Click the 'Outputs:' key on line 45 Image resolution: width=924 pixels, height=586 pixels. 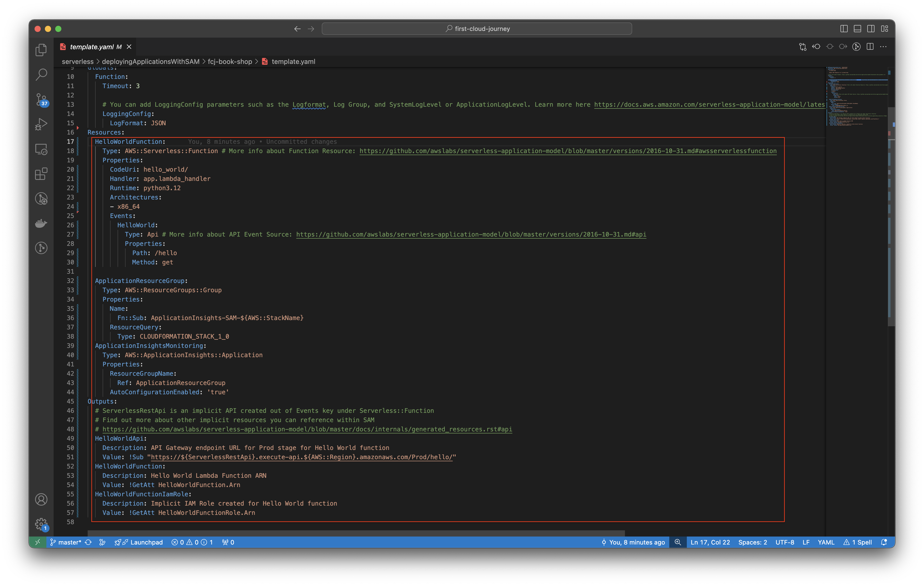[102, 401]
